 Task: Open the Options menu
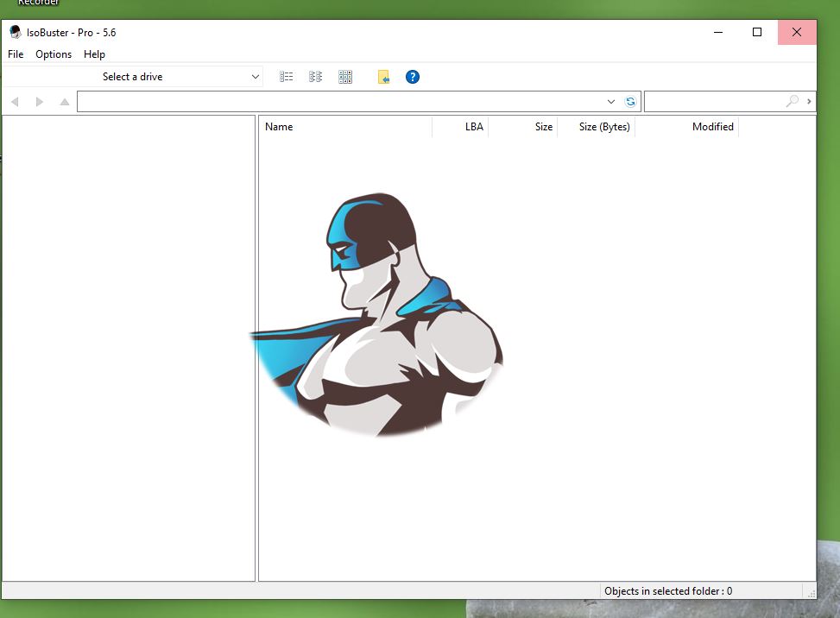pos(54,54)
